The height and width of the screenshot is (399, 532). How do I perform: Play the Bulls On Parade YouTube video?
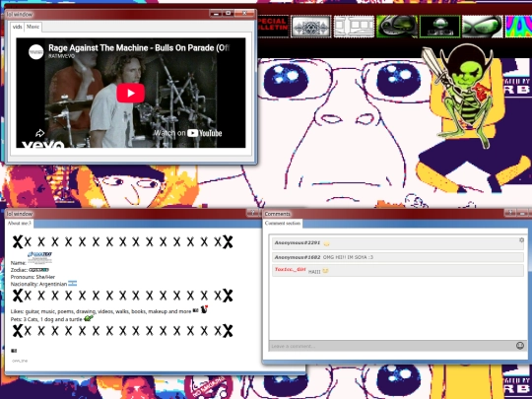131,94
